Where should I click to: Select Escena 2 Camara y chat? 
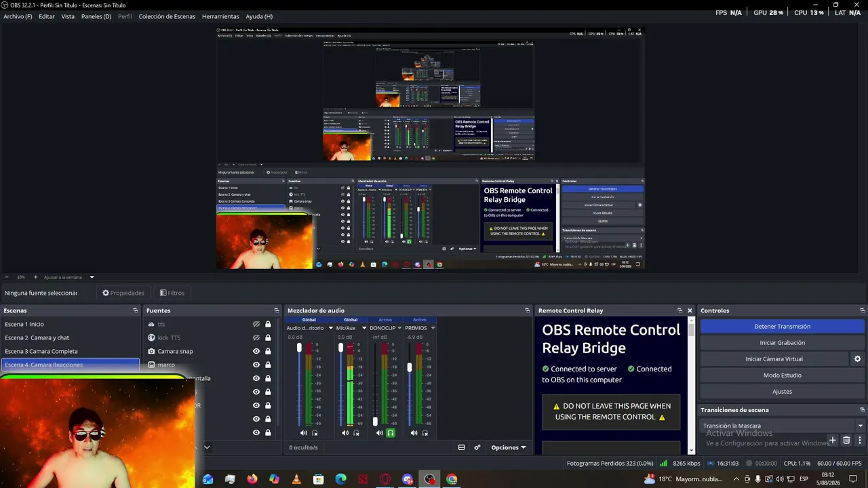(70, 338)
